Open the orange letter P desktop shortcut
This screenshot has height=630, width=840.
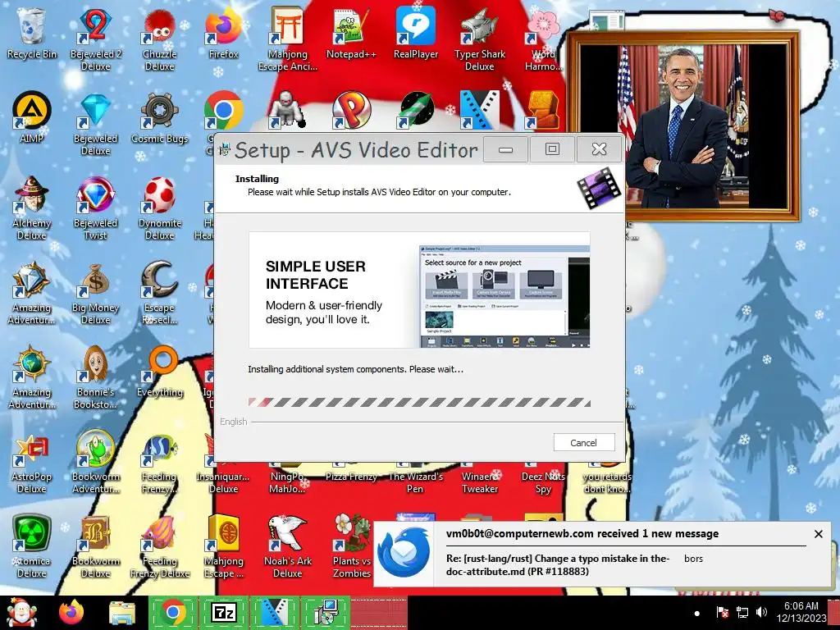click(x=351, y=111)
